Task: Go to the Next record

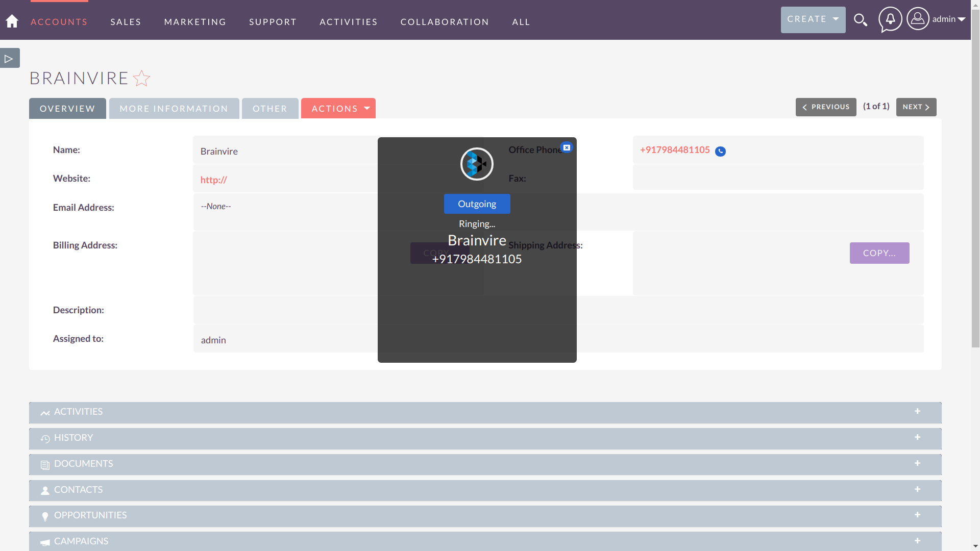Action: point(916,107)
